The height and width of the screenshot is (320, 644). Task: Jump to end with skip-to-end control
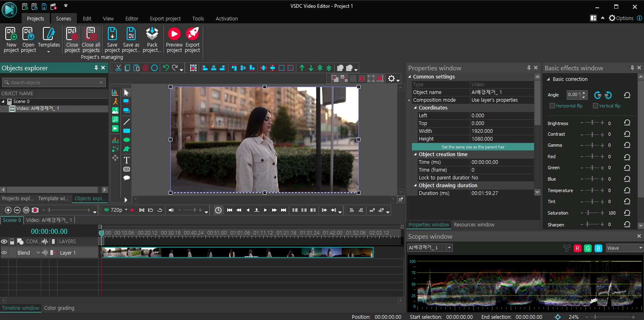pos(284,210)
